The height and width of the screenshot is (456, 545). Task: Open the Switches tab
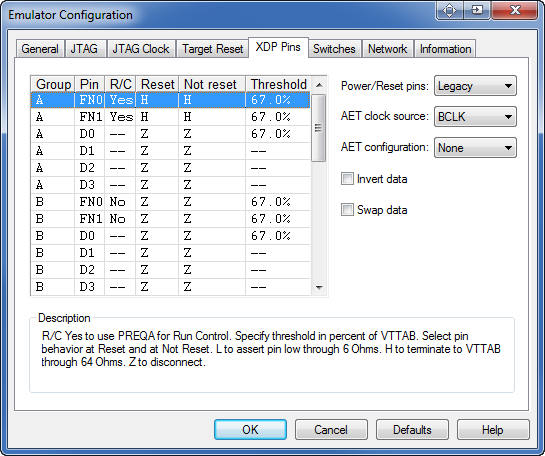(x=334, y=49)
